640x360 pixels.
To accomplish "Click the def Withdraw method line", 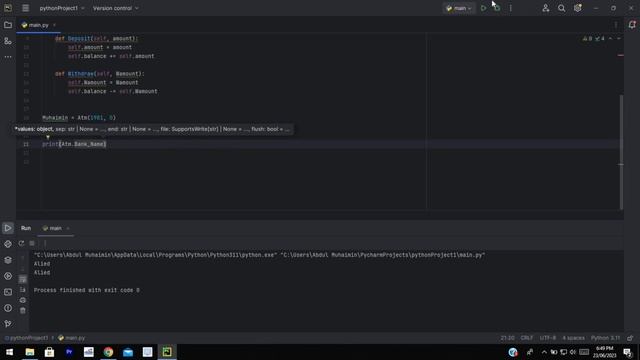I will coord(100,74).
